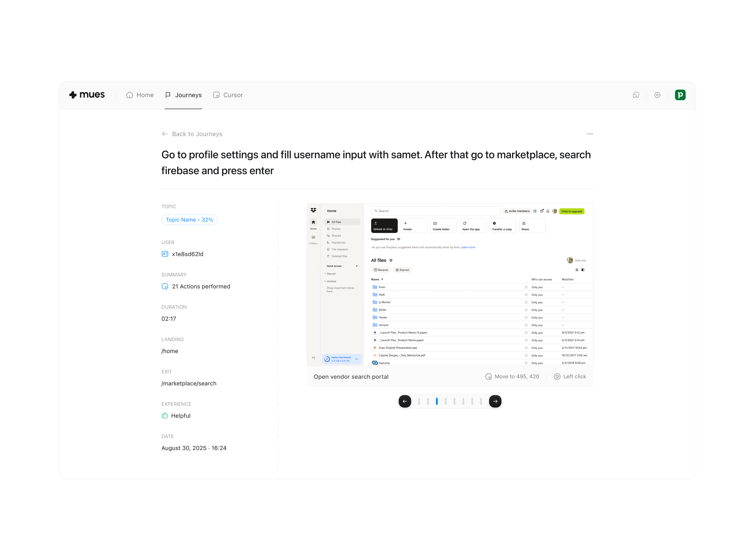Viewport: 755px width, 560px height.
Task: Click the collapse sidebar arrow icon
Action: (313, 358)
